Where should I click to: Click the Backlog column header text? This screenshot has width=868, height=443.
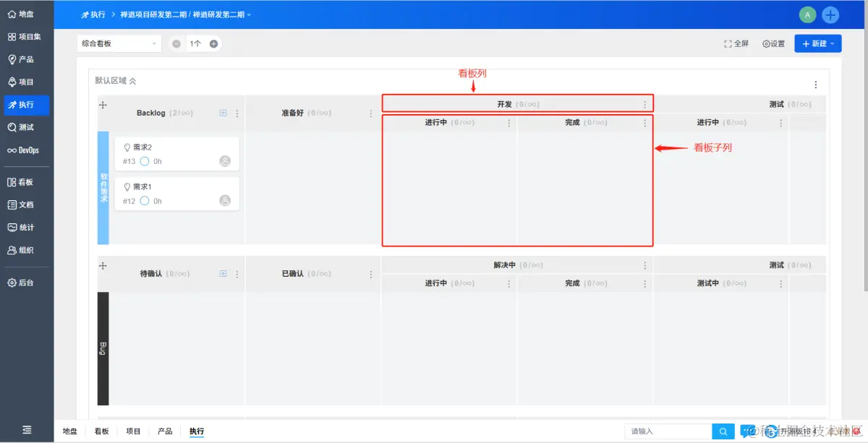[151, 113]
